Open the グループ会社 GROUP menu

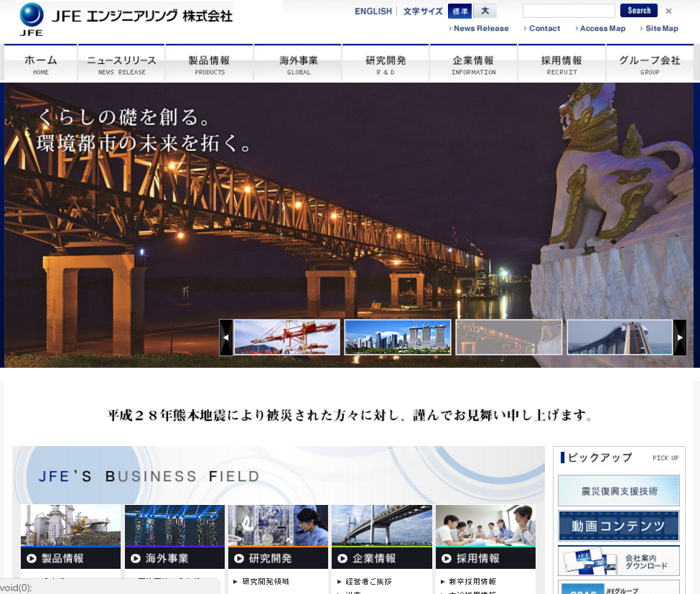tap(650, 64)
